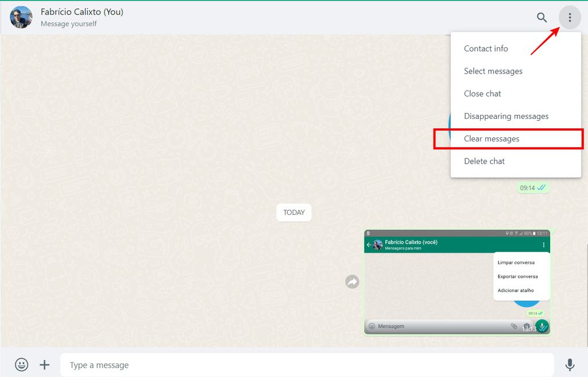Click the three-dot menu icon
The image size is (588, 377).
point(570,17)
